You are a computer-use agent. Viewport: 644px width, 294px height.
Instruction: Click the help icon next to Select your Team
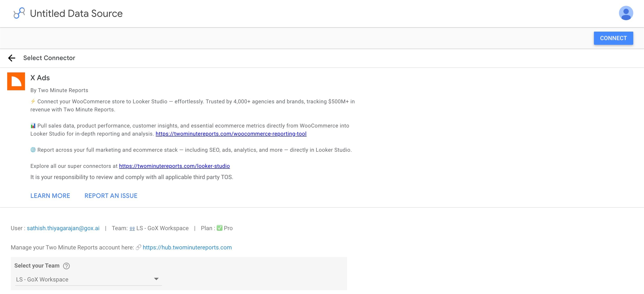66,266
